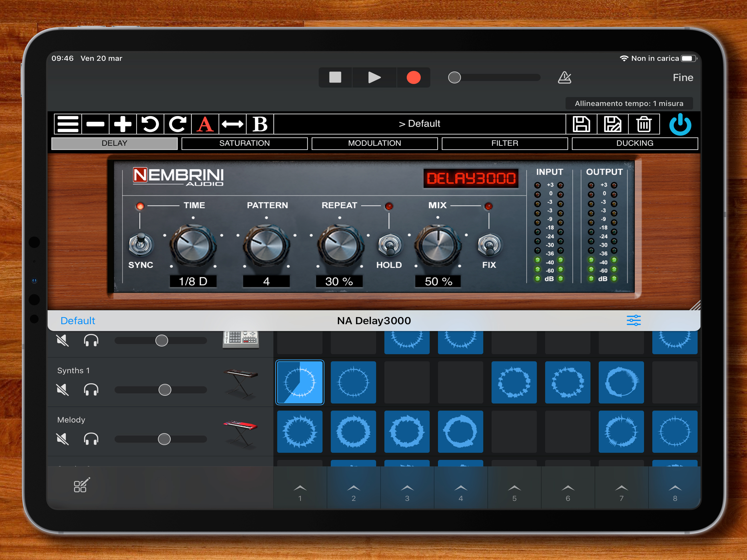Start playback with the play button
The height and width of the screenshot is (560, 747).
(x=374, y=77)
